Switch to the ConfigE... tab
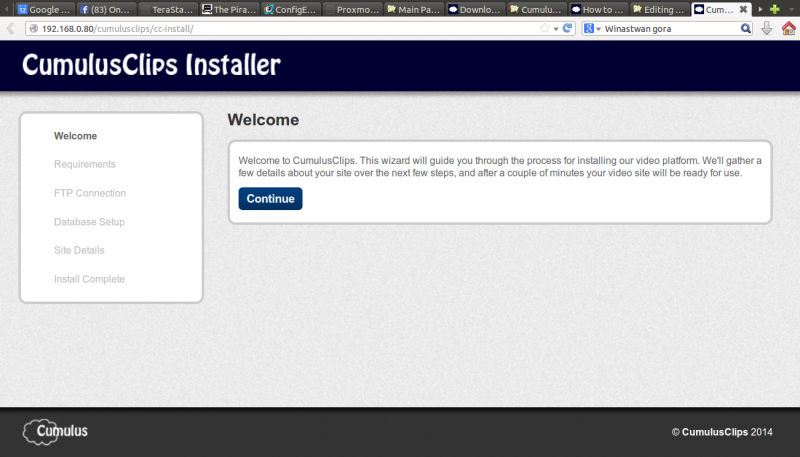The image size is (800, 457). pyautogui.click(x=291, y=9)
